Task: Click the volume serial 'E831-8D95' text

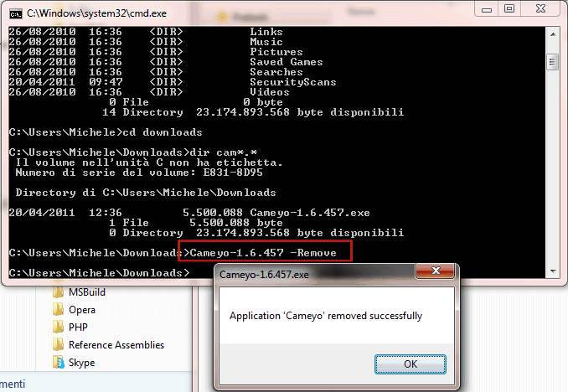Action: point(233,173)
